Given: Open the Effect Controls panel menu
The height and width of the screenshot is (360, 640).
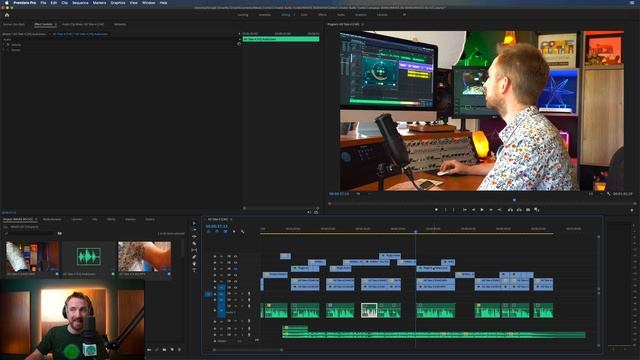Looking at the screenshot, I should [x=56, y=24].
